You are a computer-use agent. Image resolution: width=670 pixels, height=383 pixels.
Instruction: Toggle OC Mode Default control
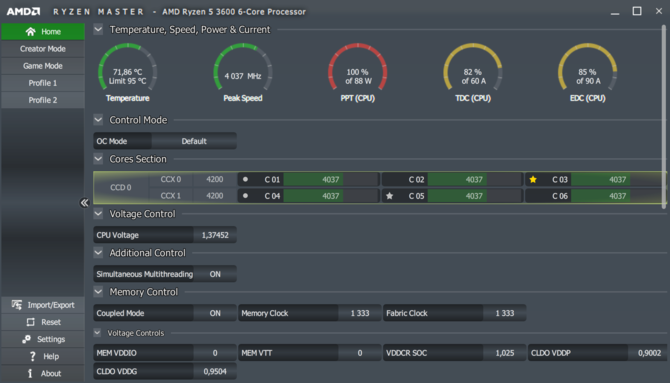click(194, 141)
